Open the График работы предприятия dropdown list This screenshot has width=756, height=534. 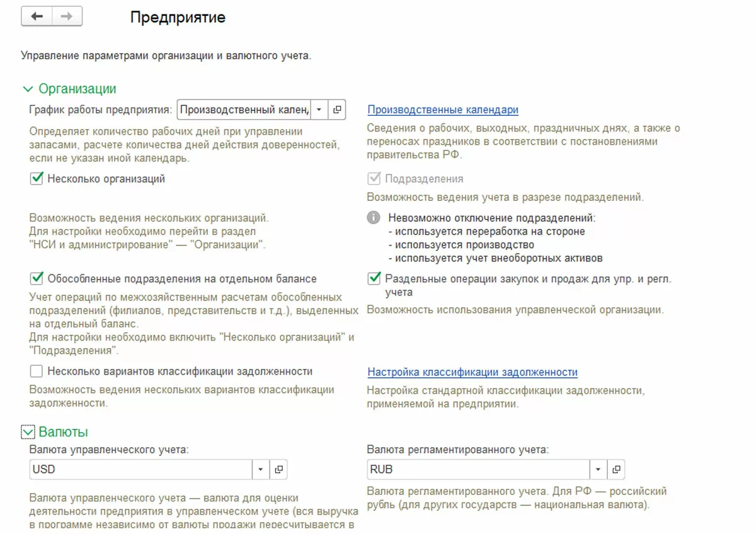pyautogui.click(x=319, y=110)
